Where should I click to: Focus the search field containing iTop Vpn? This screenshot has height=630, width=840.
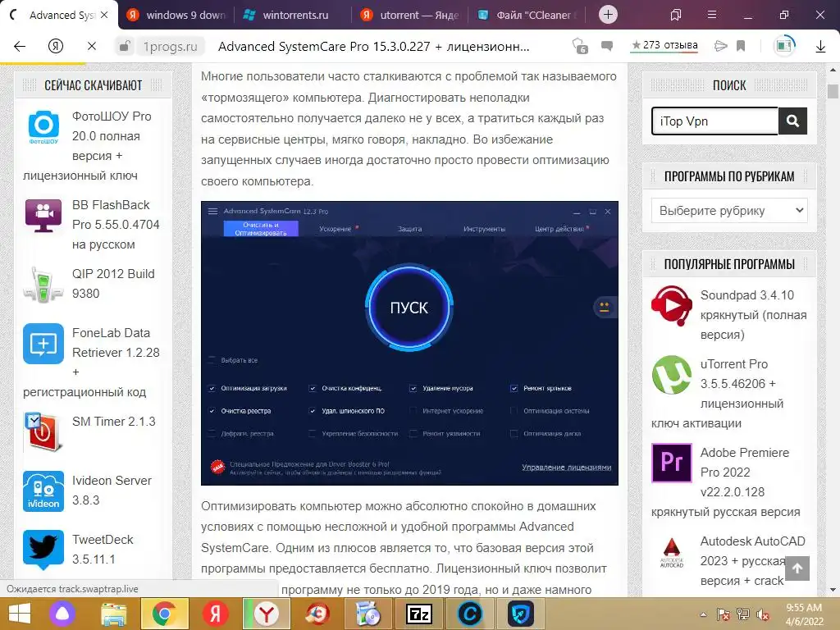[x=715, y=121]
